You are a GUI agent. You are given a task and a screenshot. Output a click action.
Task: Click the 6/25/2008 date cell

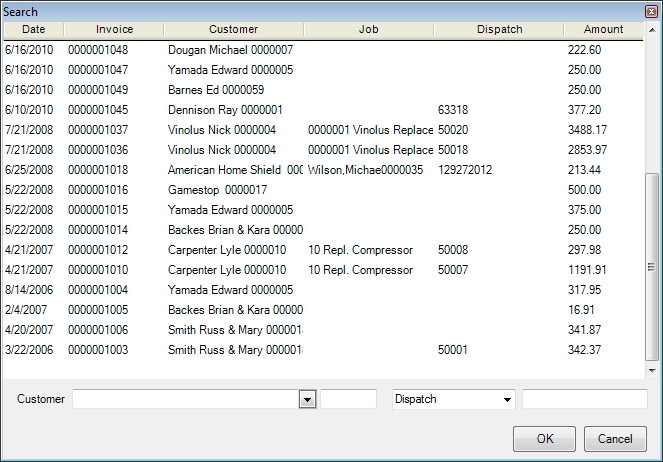(x=29, y=170)
